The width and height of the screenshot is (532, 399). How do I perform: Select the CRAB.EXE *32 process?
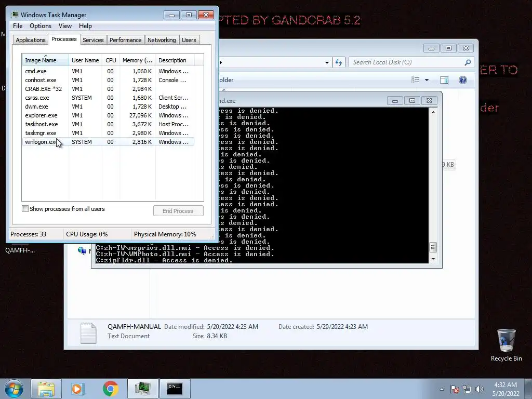click(x=108, y=89)
